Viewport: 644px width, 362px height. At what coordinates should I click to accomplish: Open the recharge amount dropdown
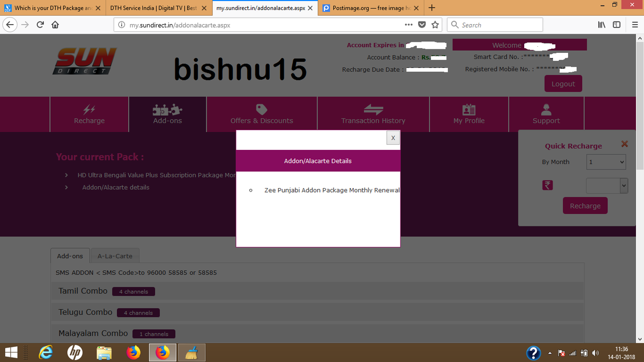pyautogui.click(x=607, y=186)
